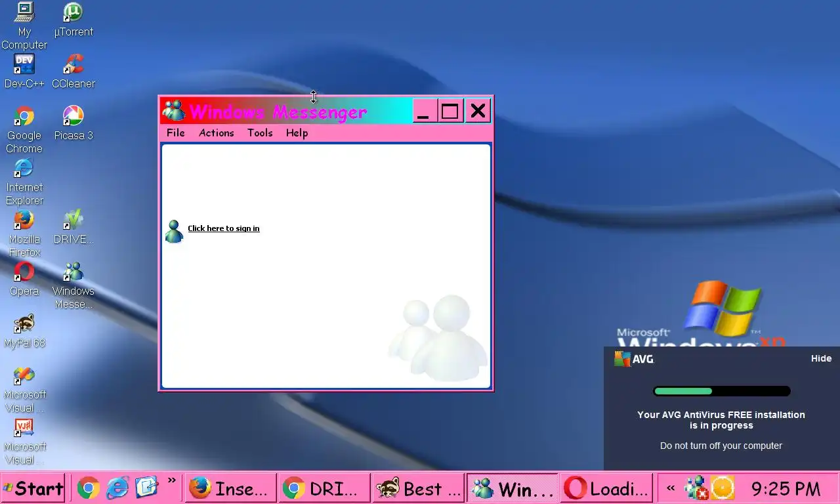This screenshot has height=504, width=840.
Task: Hide the AVG installation notification
Action: coord(821,358)
